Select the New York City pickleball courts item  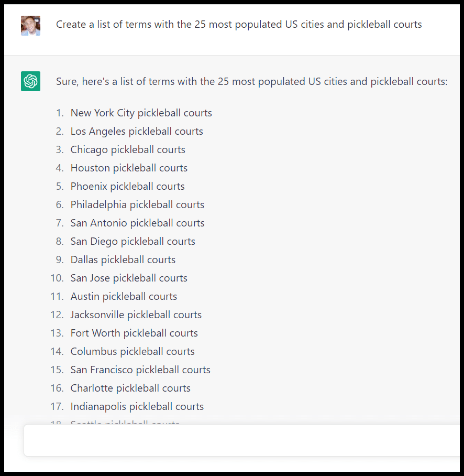141,113
